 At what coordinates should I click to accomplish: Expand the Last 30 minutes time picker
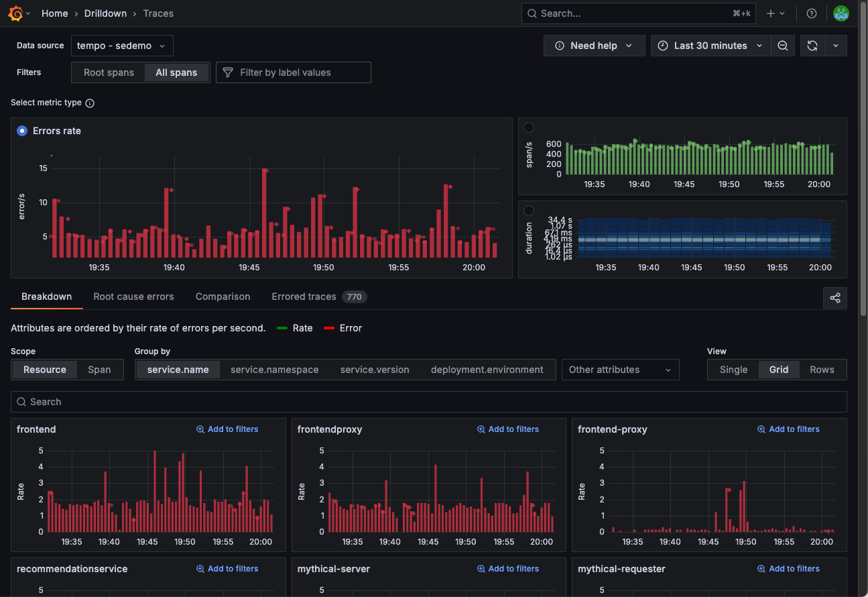tap(710, 46)
